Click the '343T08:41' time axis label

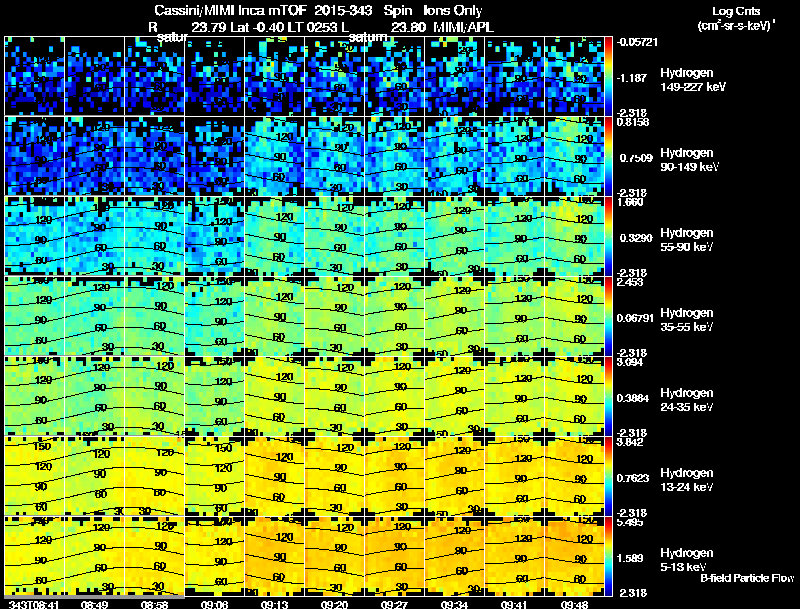(x=34, y=604)
